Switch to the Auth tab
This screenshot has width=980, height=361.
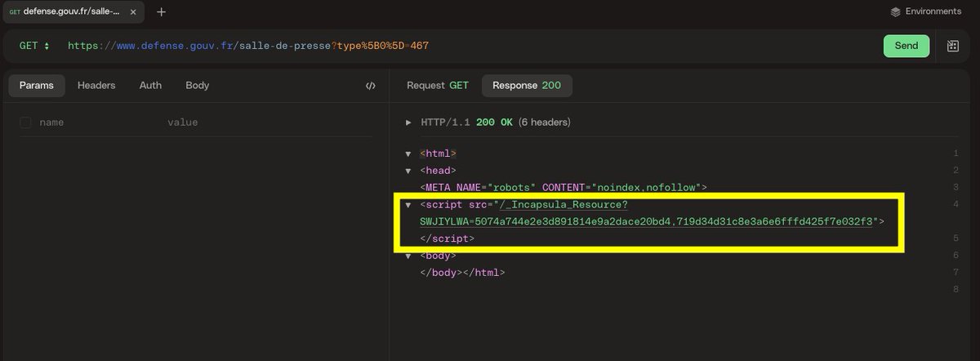tap(150, 85)
